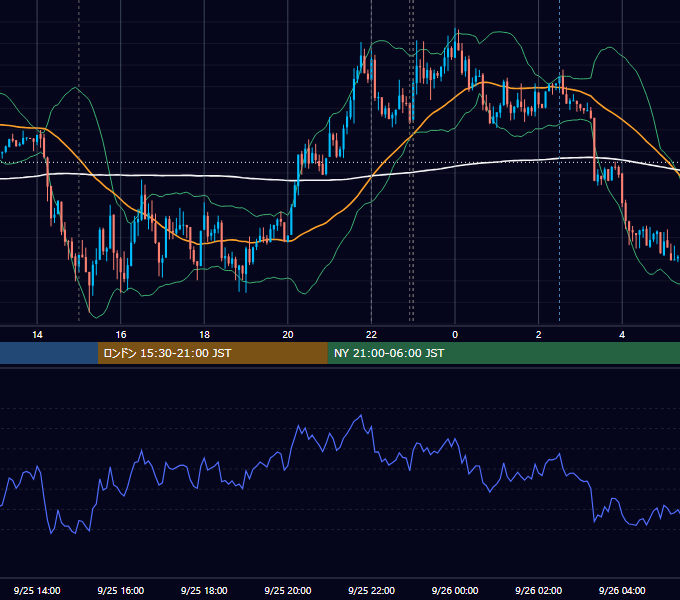Image resolution: width=680 pixels, height=600 pixels.
Task: Click the 9/25 22:00 date label
Action: (x=371, y=590)
